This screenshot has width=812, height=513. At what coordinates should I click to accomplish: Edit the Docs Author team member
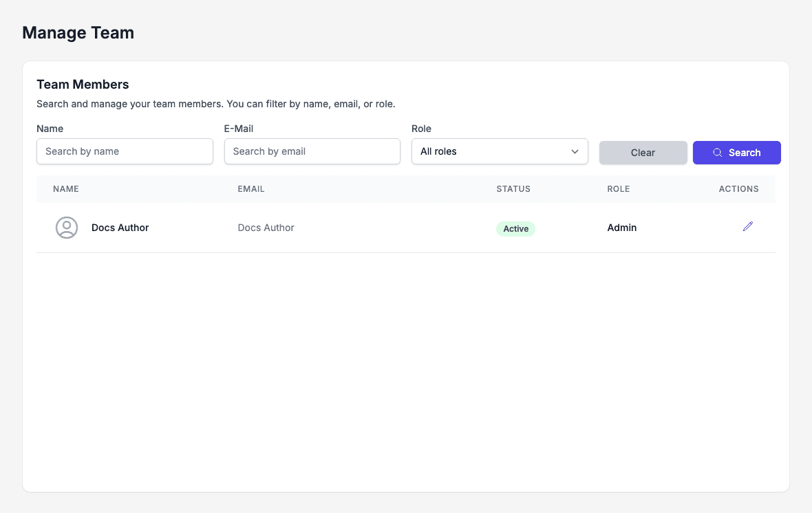point(748,227)
